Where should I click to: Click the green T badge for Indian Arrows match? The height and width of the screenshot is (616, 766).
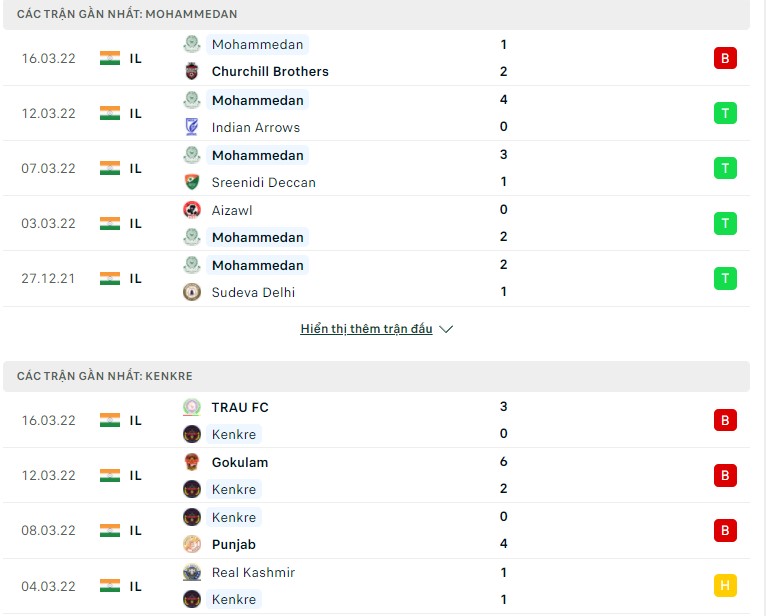pos(725,113)
